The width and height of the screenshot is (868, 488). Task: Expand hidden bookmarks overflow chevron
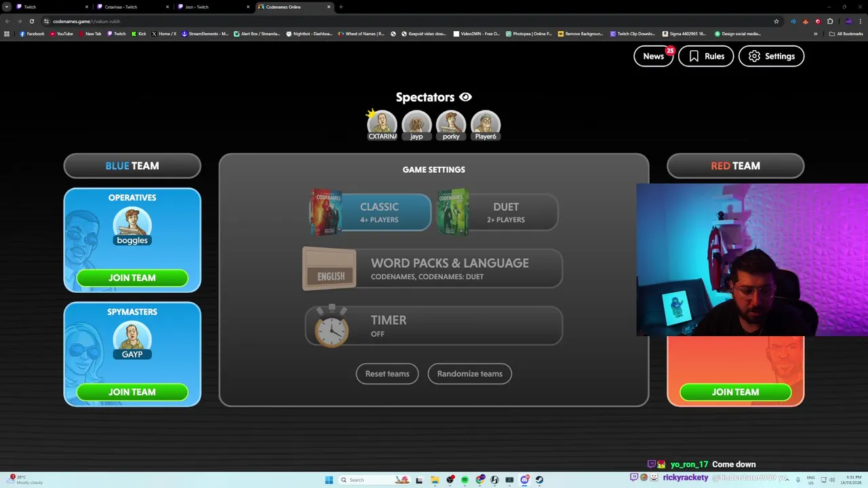[x=816, y=34]
